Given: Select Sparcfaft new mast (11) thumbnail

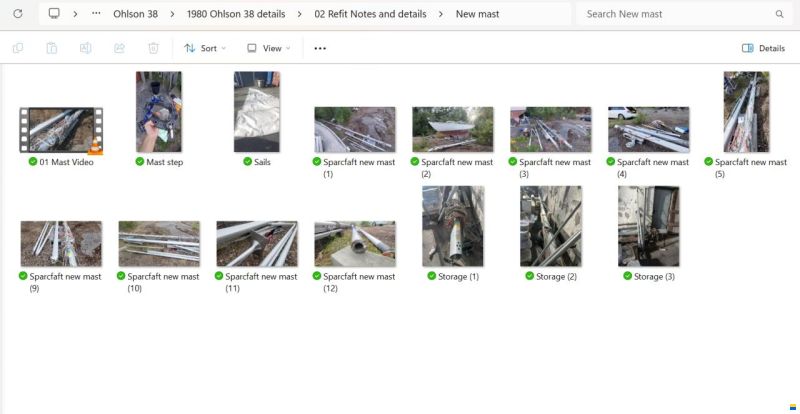Looking at the screenshot, I should click(x=257, y=243).
